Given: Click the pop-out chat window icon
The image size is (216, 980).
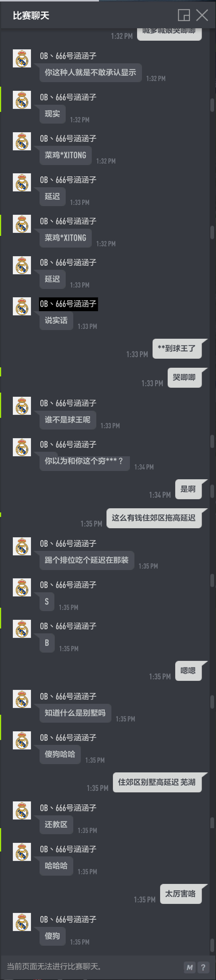Looking at the screenshot, I should (x=184, y=15).
